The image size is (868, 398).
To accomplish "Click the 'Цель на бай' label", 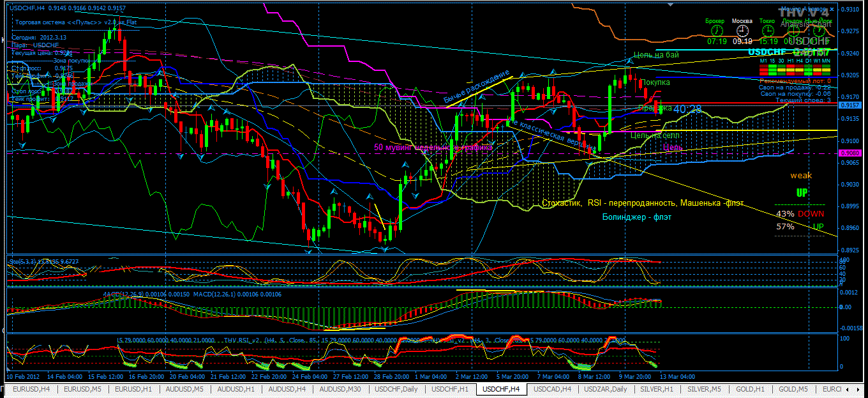I will tap(656, 54).
